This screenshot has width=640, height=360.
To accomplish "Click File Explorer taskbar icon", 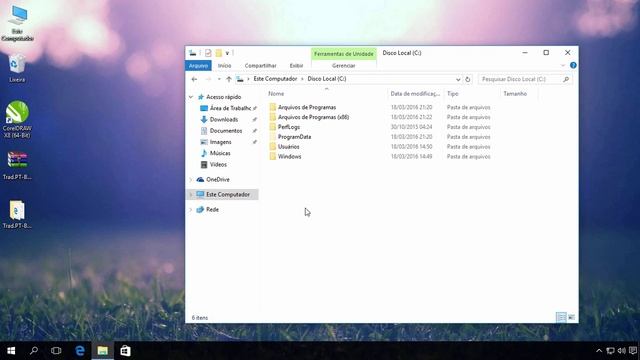I will [x=102, y=351].
